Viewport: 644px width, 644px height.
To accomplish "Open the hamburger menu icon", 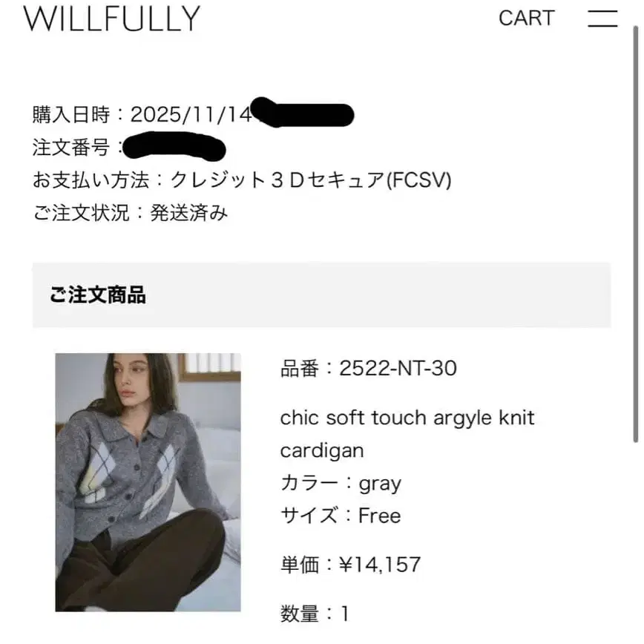I will pyautogui.click(x=602, y=19).
